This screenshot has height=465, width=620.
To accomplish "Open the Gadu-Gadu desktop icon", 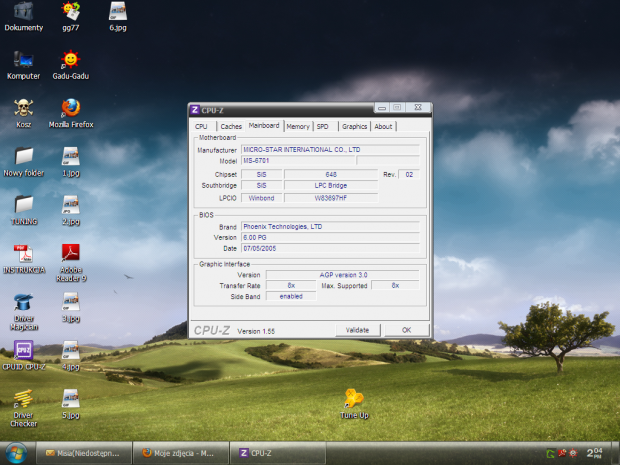I will point(71,59).
